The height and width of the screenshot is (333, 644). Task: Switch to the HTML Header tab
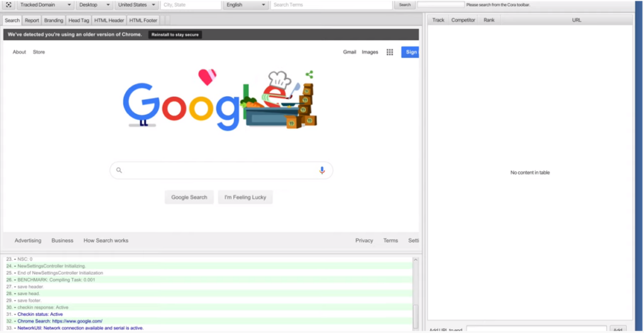[x=109, y=21]
